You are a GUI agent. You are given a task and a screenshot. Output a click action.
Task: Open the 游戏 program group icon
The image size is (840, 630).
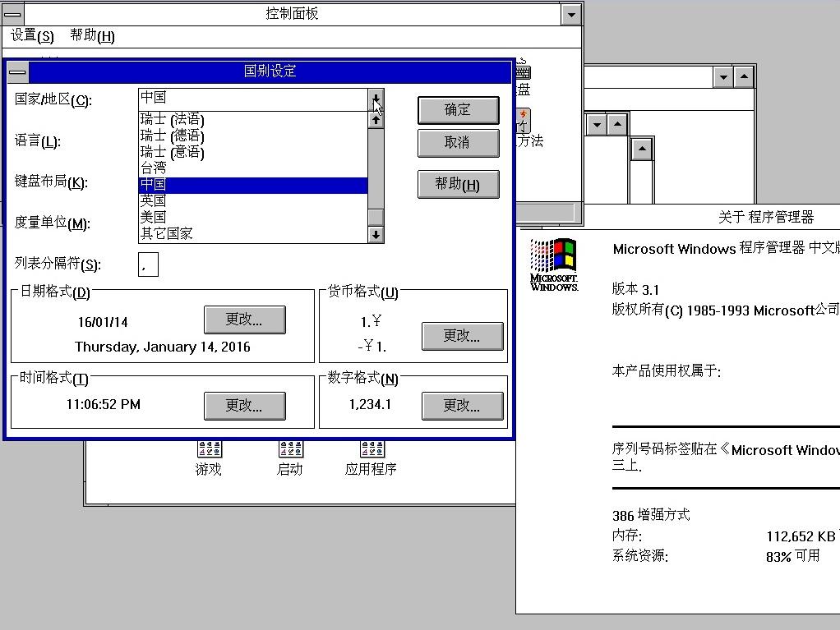point(208,450)
